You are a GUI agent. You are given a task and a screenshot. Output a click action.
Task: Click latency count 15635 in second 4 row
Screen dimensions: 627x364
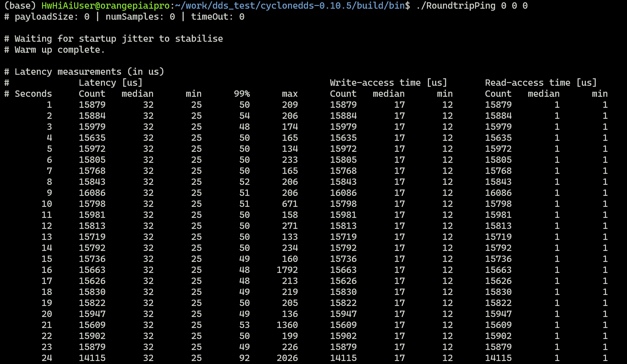coord(92,138)
